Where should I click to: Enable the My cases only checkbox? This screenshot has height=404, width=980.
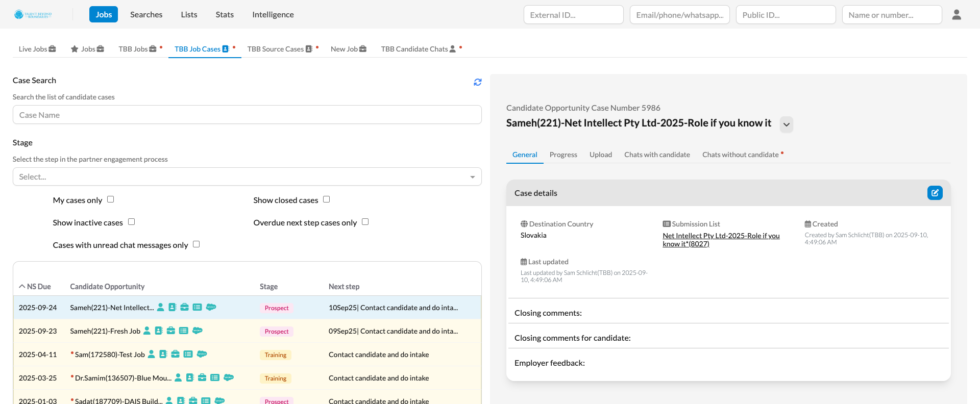(110, 199)
